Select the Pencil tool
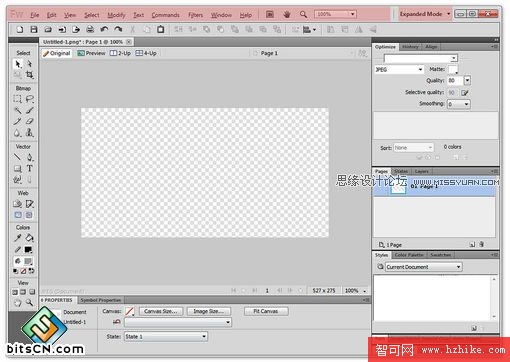The width and height of the screenshot is (510, 362). [x=18, y=122]
